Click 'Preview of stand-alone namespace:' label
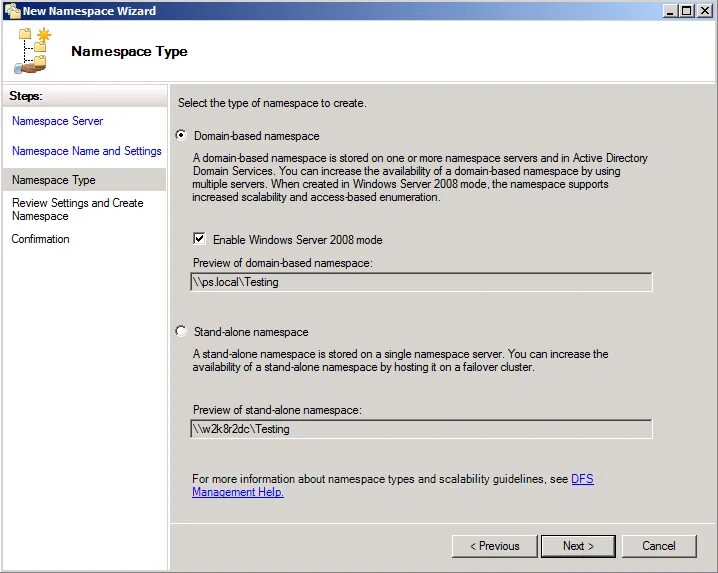718x573 pixels. click(277, 410)
